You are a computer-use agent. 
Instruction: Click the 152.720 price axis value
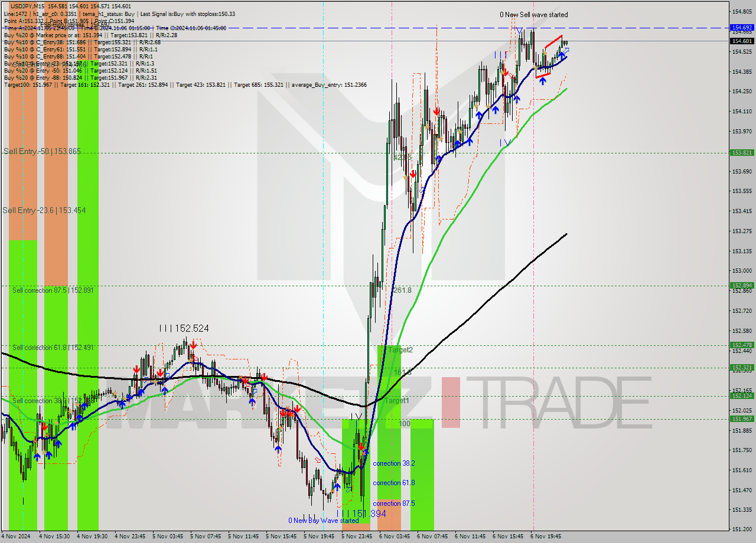pos(742,310)
